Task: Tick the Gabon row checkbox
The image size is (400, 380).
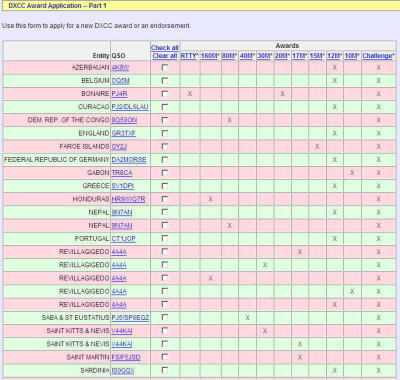Action: tap(165, 173)
